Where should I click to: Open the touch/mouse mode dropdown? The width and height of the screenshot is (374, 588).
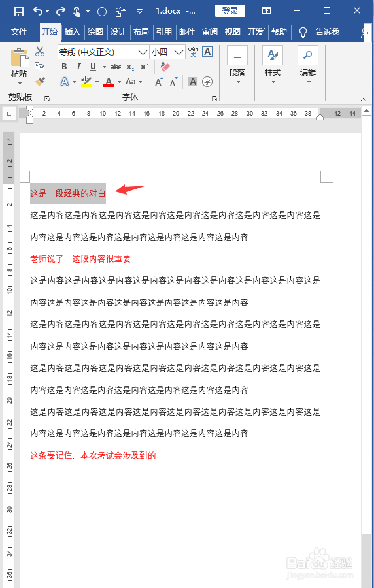[88, 11]
